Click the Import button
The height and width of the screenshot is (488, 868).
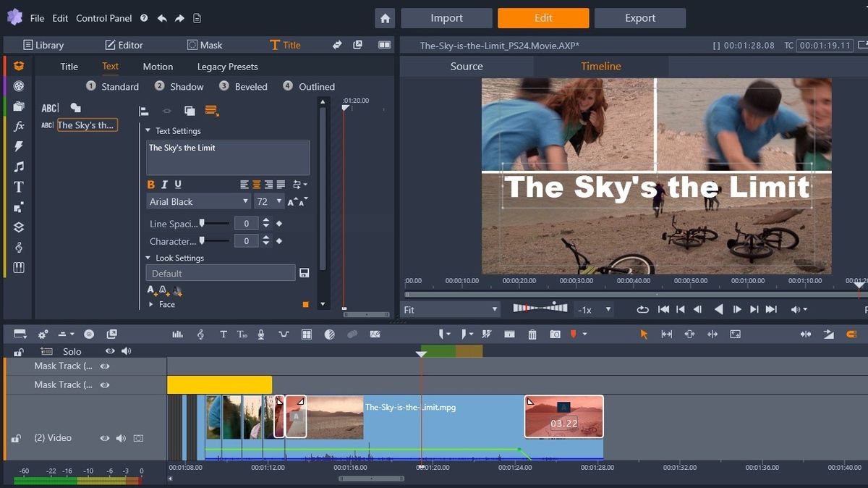point(446,18)
